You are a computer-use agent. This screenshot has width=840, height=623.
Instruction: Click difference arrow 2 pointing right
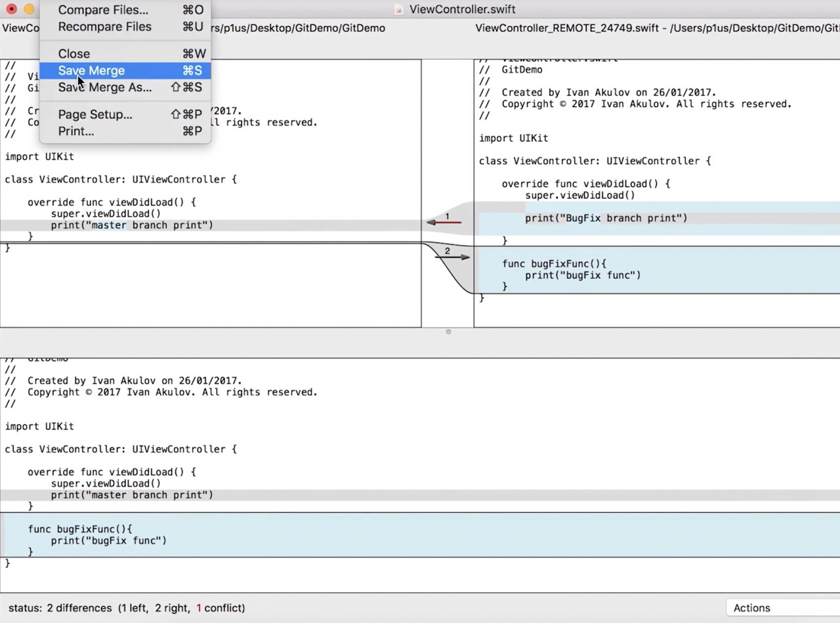[452, 257]
